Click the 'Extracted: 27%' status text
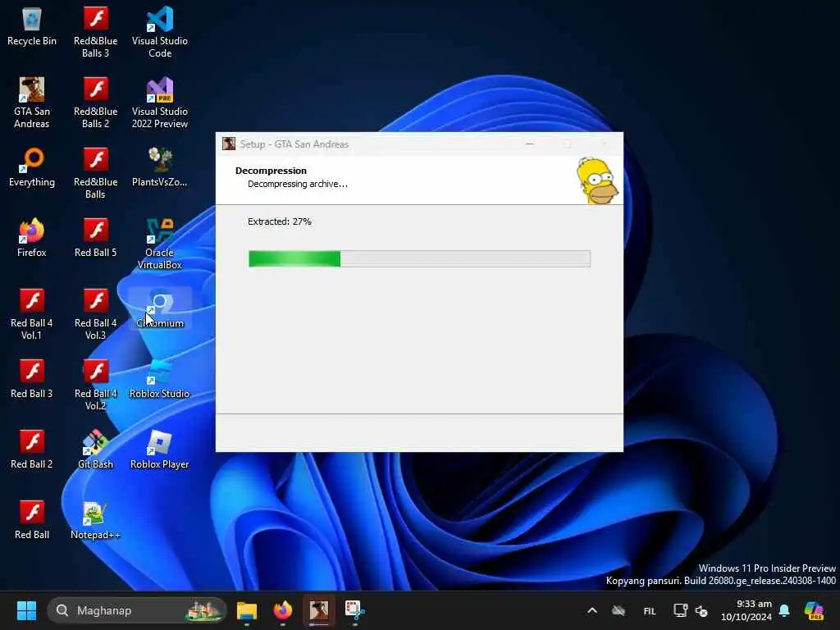840x630 pixels. (x=279, y=221)
